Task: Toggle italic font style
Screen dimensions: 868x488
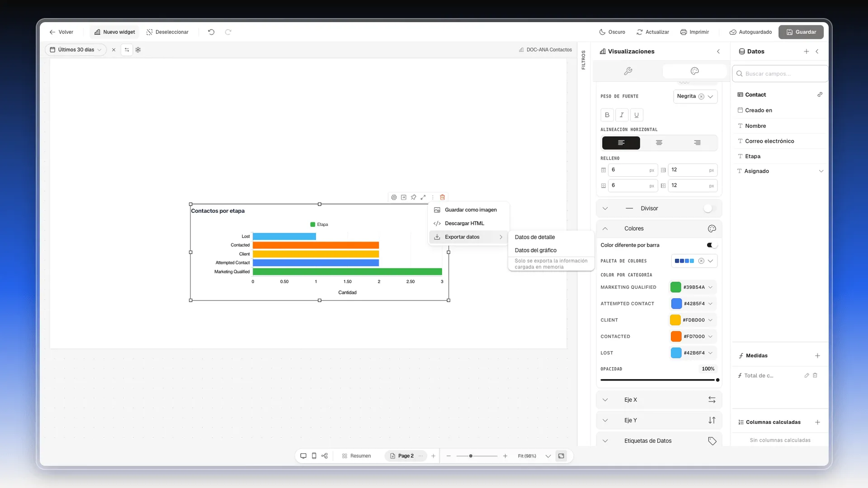Action: coord(622,115)
